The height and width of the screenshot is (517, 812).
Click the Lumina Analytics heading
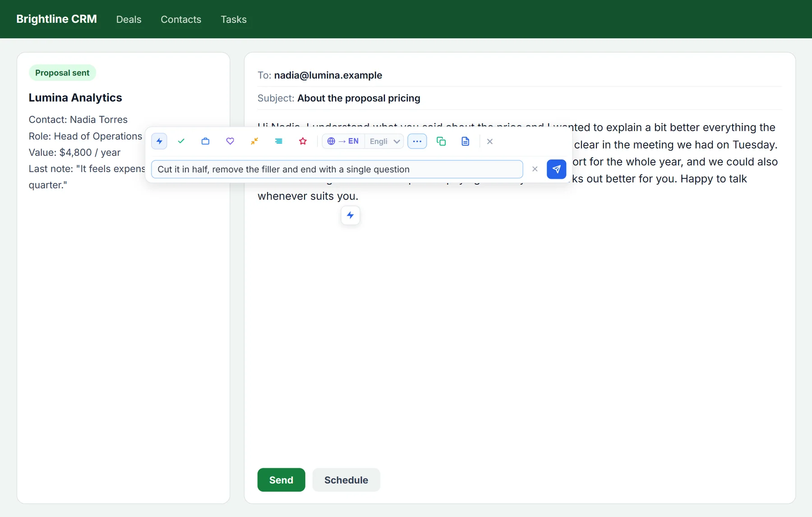tap(75, 98)
